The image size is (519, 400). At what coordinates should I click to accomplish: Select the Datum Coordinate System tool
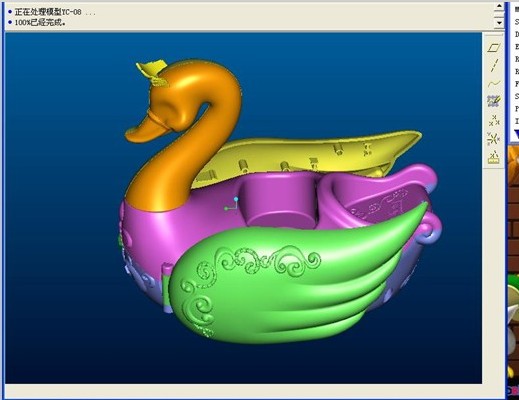(x=494, y=138)
